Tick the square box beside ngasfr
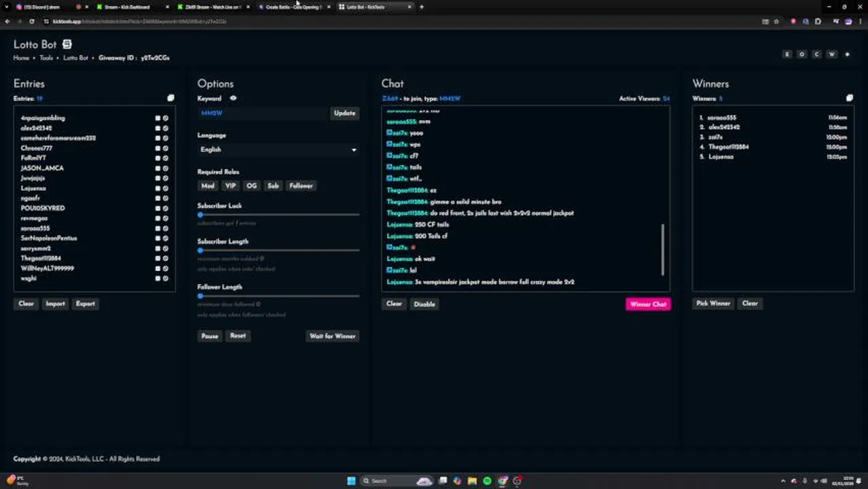Viewport: 868px width, 489px height. [158, 198]
